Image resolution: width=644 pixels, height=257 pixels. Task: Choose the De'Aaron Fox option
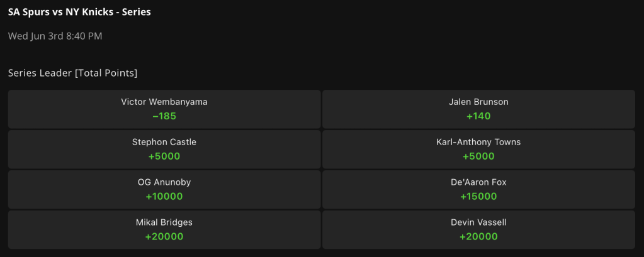click(x=478, y=189)
